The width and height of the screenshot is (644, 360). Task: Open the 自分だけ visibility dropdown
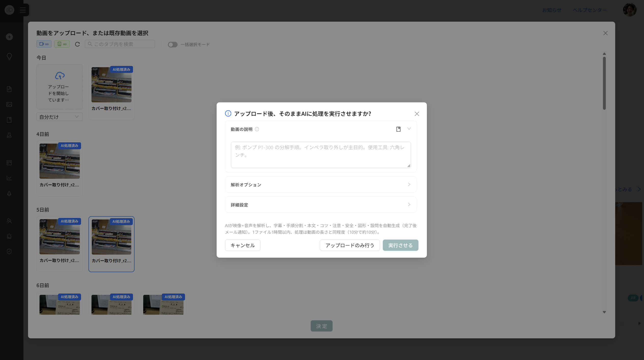coord(59,117)
